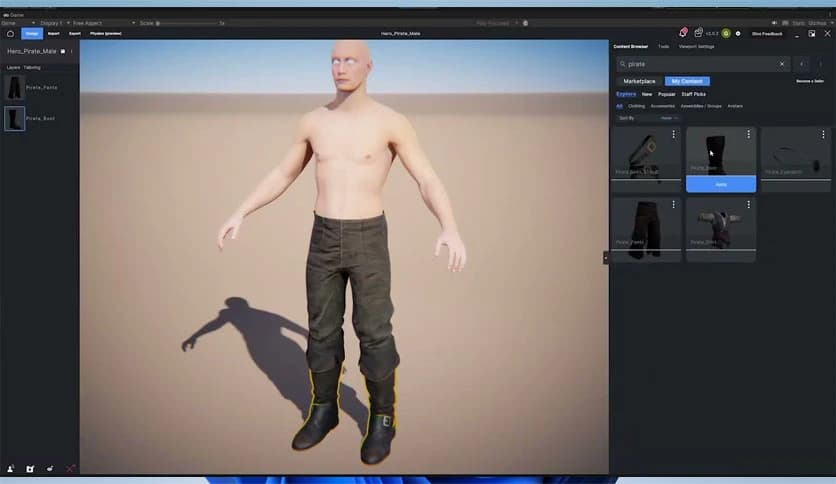The height and width of the screenshot is (484, 836).
Task: Toggle the Stats button in Game view bar
Action: click(x=798, y=23)
